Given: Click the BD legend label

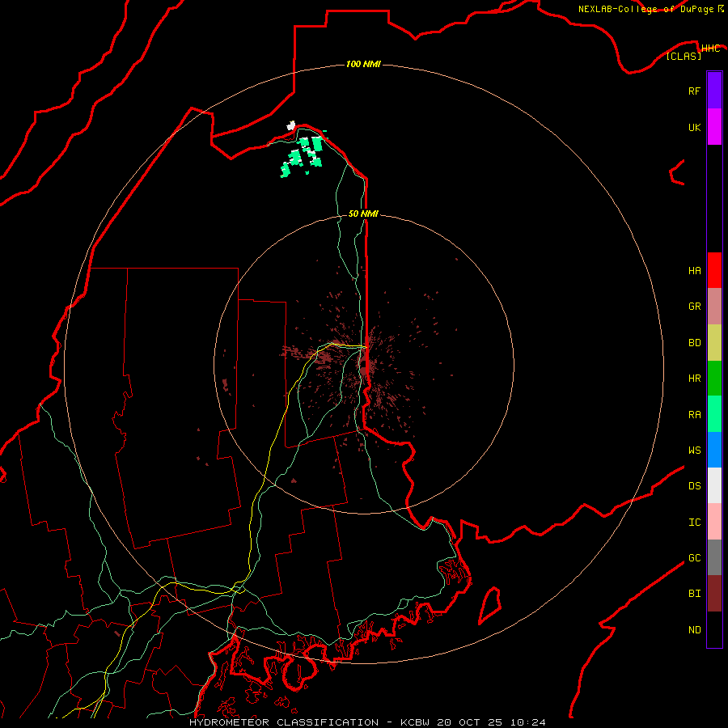Looking at the screenshot, I should click(x=694, y=343).
